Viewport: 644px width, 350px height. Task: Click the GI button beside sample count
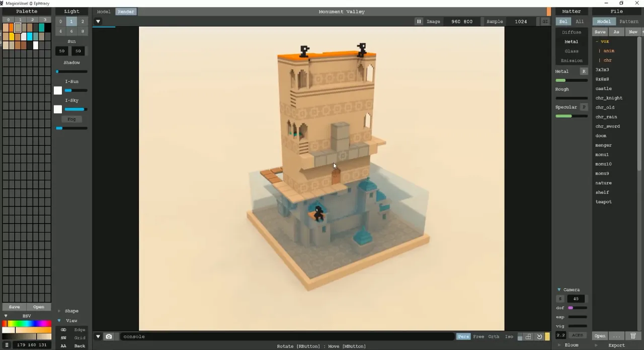click(x=545, y=22)
